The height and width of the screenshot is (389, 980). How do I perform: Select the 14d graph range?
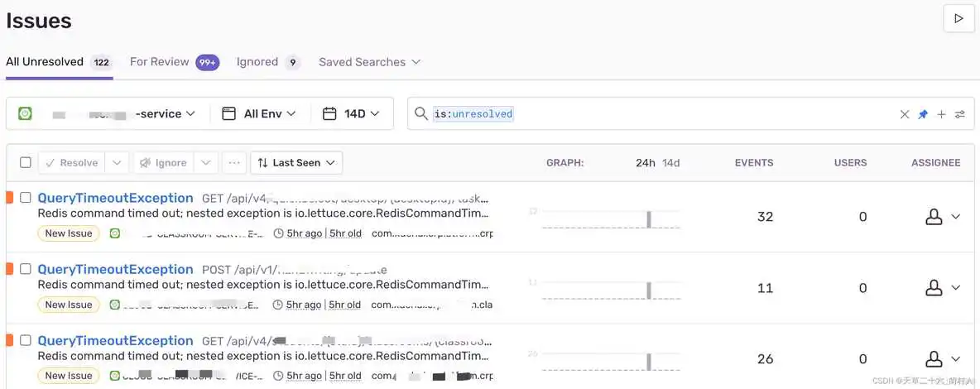[670, 163]
